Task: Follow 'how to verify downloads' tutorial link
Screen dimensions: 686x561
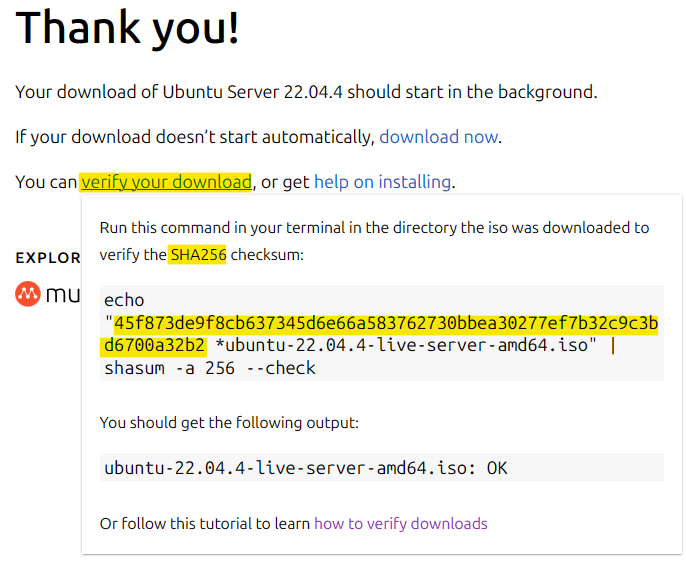Action: (x=401, y=523)
